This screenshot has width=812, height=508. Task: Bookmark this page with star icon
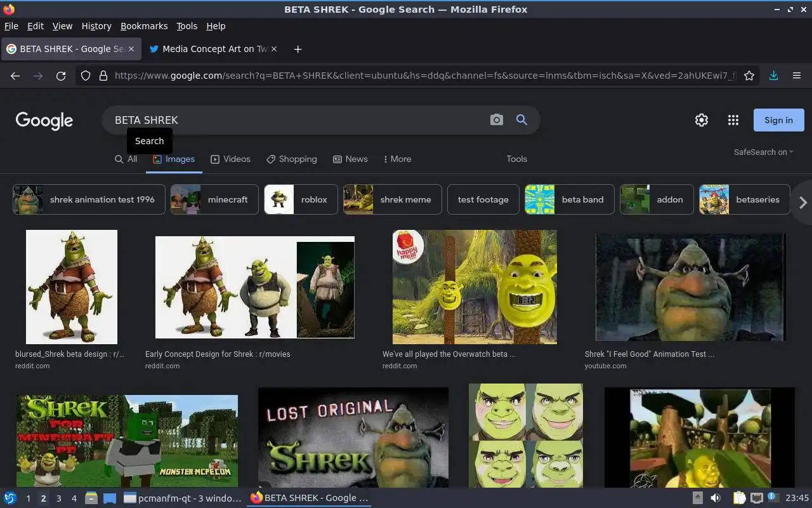click(x=749, y=76)
